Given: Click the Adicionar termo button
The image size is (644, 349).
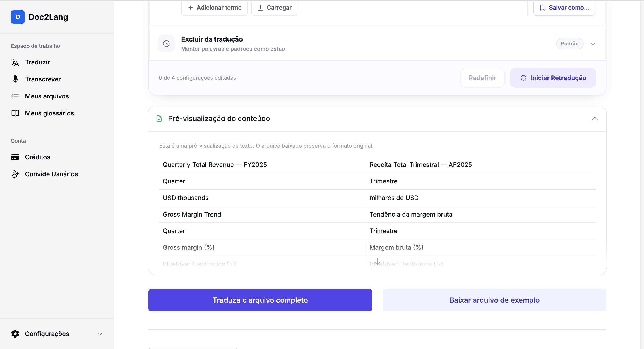Looking at the screenshot, I should pos(214,8).
